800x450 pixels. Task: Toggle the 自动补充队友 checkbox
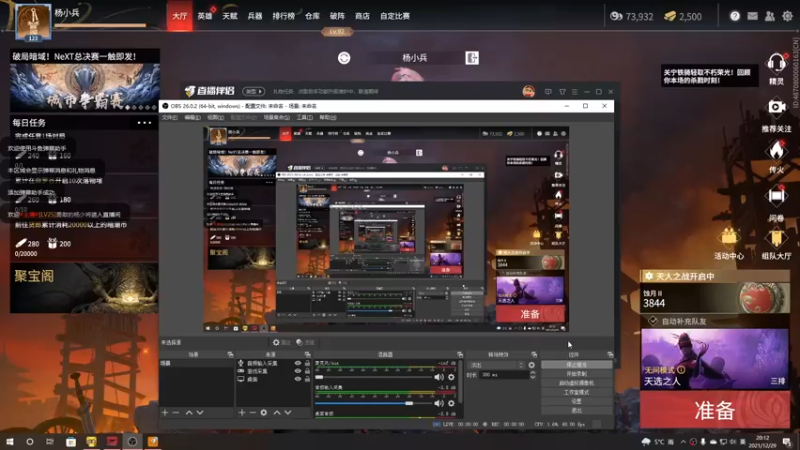coord(653,321)
